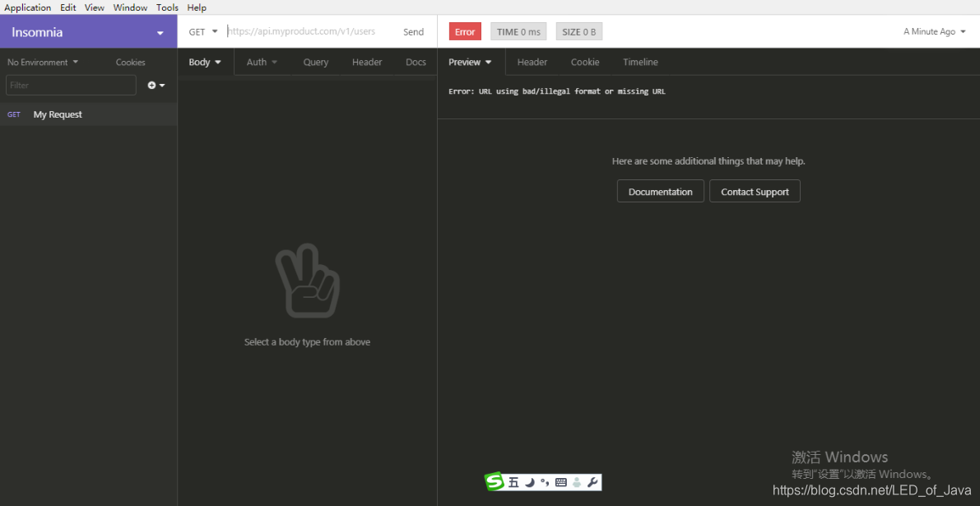980x506 pixels.
Task: Toggle the punctuation mode icon
Action: tap(545, 482)
